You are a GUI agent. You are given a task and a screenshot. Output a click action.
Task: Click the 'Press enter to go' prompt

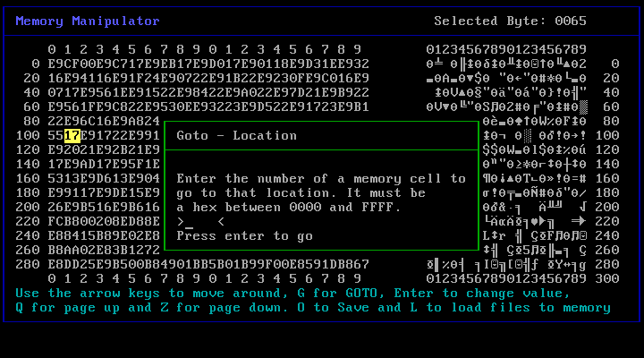click(244, 235)
